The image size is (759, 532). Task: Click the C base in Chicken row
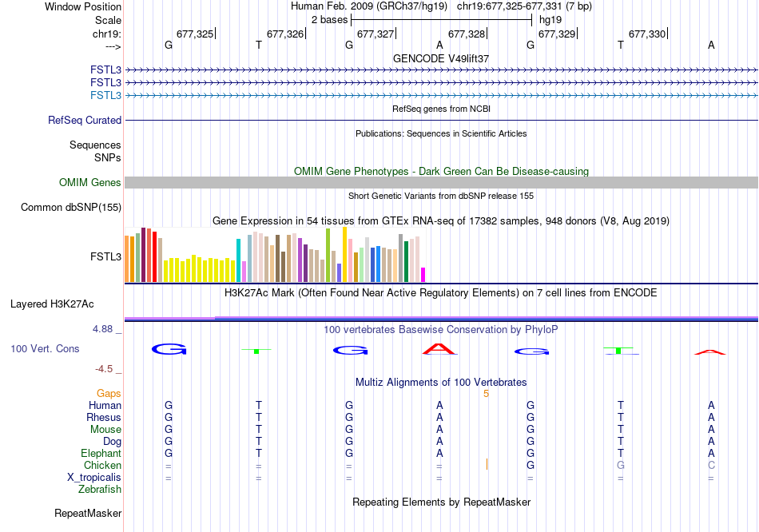(711, 465)
